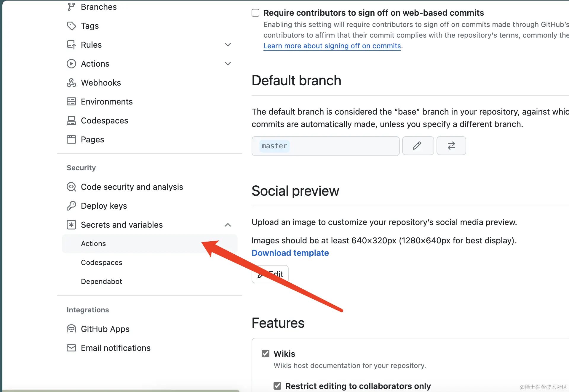
Task: Uncheck the Wikis feature checkbox
Action: 266,354
